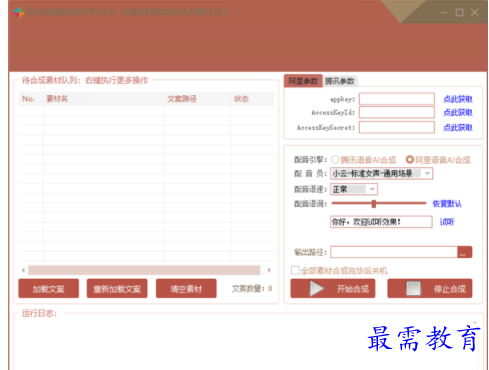Click the 状态 column header
Screen dimensions: 489x370
(x=252, y=99)
